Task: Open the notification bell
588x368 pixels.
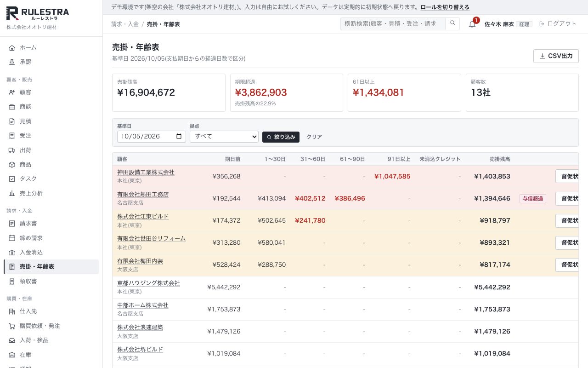Action: (x=472, y=24)
